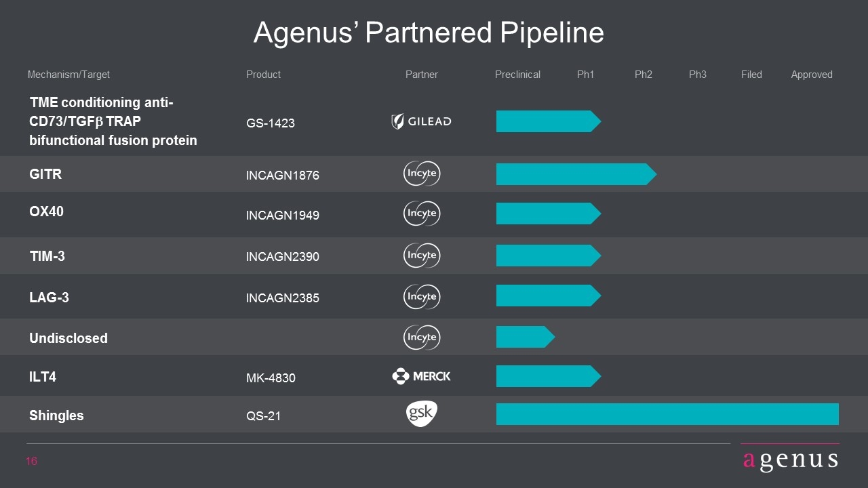Click the Shingles QS-21 progress bar
This screenshot has height=488, width=868.
pos(667,414)
